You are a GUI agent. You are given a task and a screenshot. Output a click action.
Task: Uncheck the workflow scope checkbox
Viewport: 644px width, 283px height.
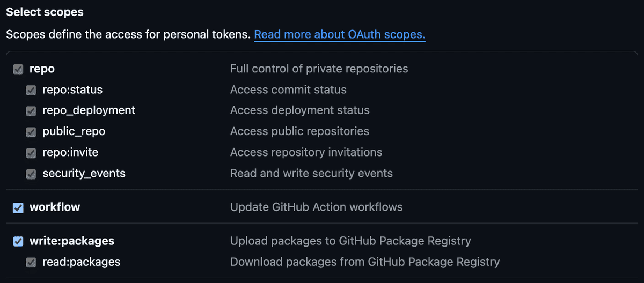coord(18,207)
